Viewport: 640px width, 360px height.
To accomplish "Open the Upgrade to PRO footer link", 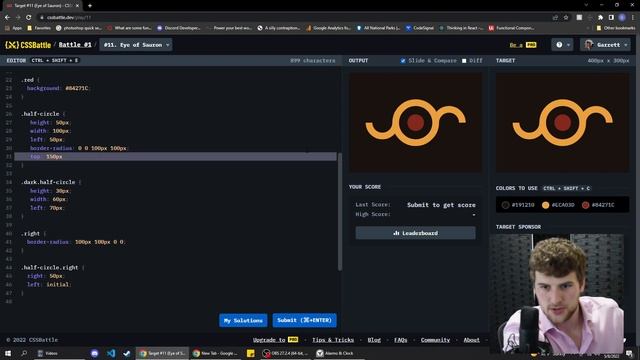I will [275, 340].
